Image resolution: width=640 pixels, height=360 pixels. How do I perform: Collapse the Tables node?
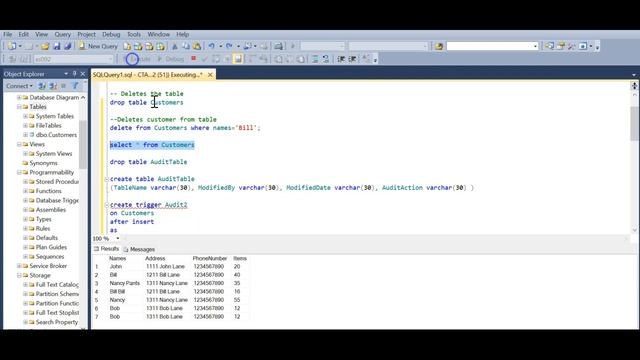coord(19,107)
